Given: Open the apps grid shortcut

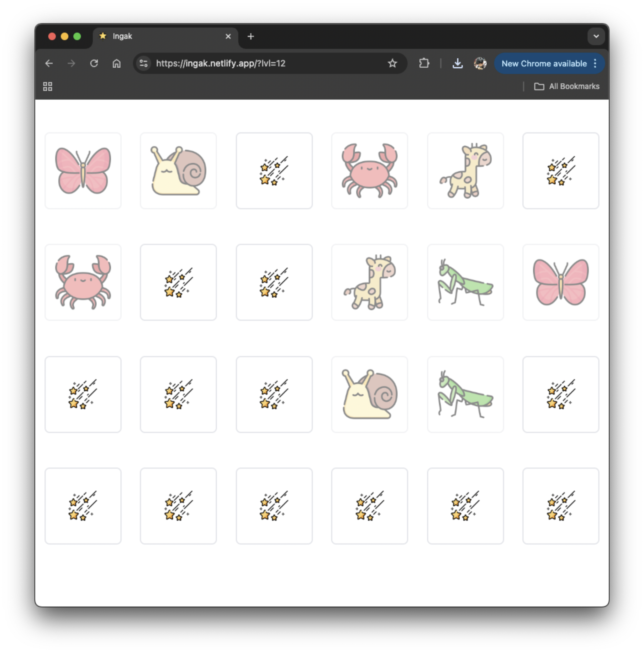Looking at the screenshot, I should click(x=48, y=86).
